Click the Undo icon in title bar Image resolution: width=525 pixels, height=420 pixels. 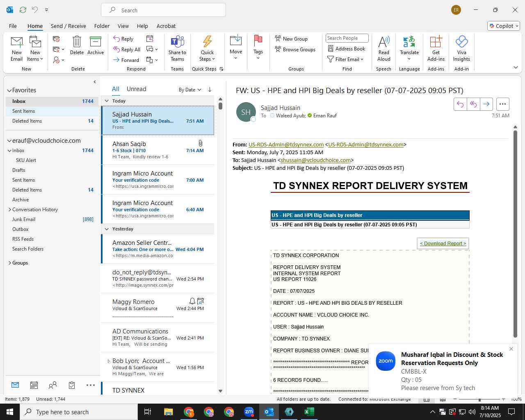point(35,10)
